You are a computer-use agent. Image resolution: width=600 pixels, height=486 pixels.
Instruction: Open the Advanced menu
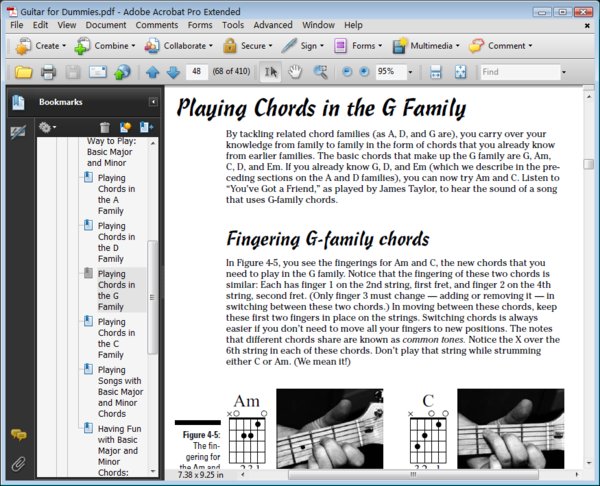pyautogui.click(x=272, y=24)
